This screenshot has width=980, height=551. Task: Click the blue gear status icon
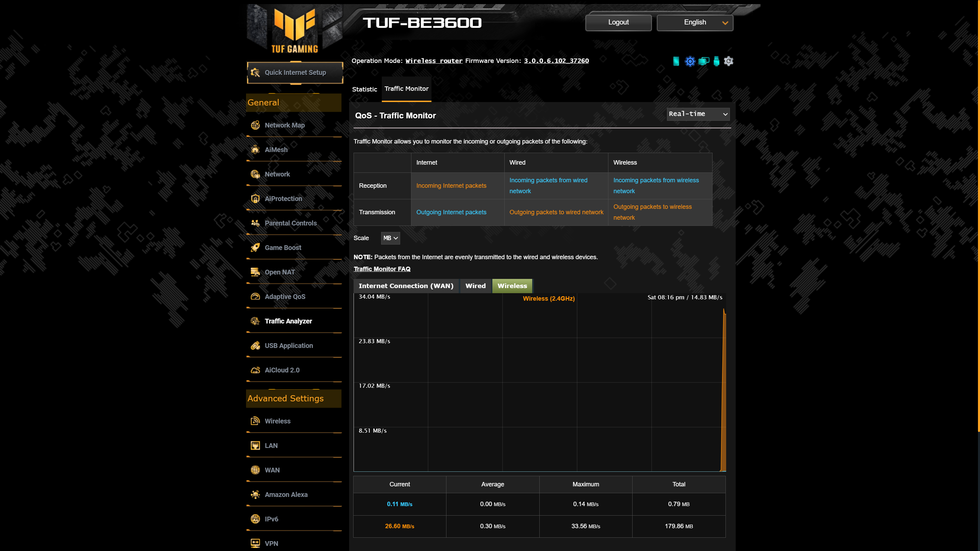[x=690, y=61]
